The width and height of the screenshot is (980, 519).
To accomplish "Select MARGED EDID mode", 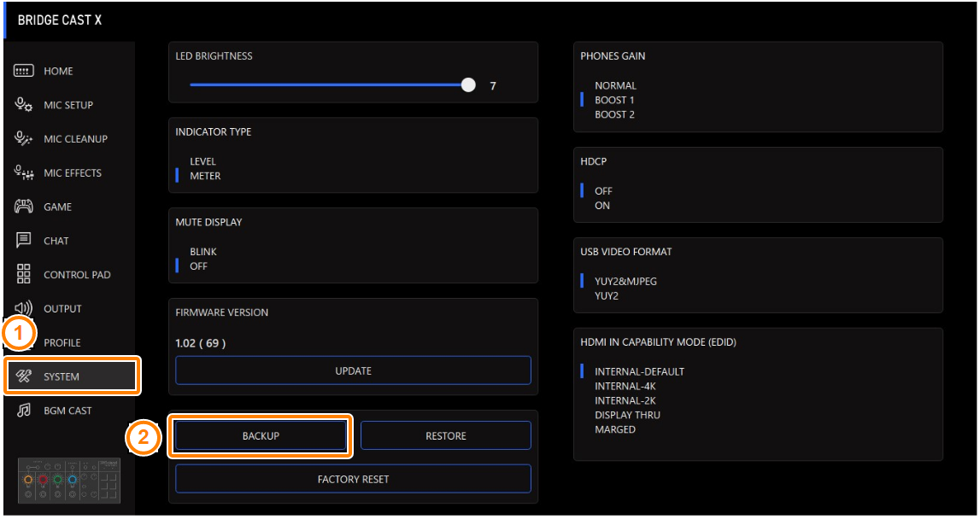I will click(x=615, y=429).
